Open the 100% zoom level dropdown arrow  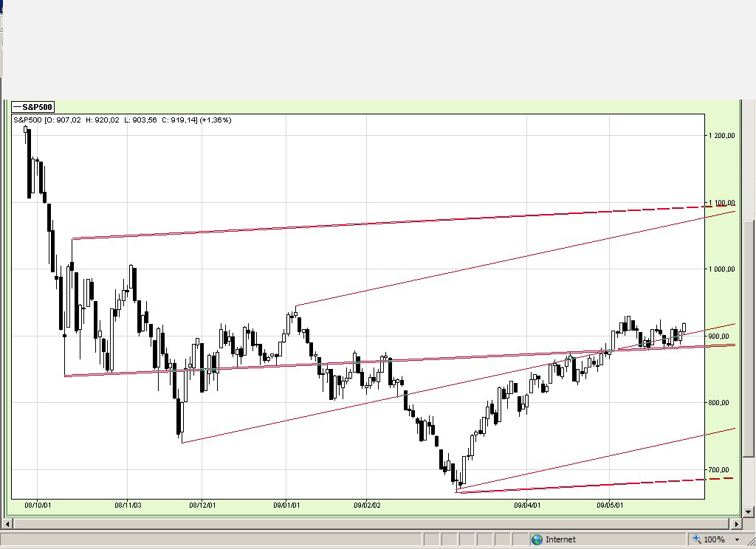point(738,540)
